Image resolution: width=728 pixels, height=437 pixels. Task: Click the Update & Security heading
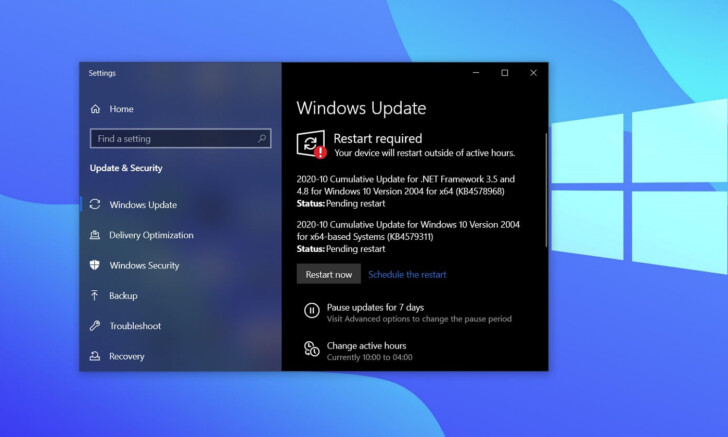[126, 168]
